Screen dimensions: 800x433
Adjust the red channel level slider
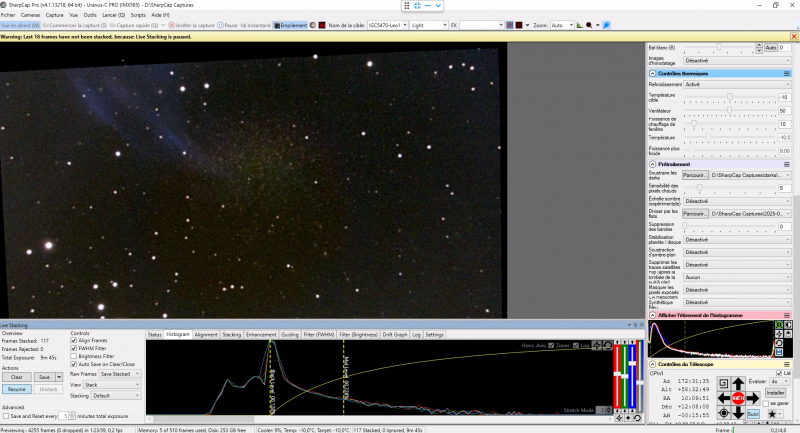[x=617, y=375]
